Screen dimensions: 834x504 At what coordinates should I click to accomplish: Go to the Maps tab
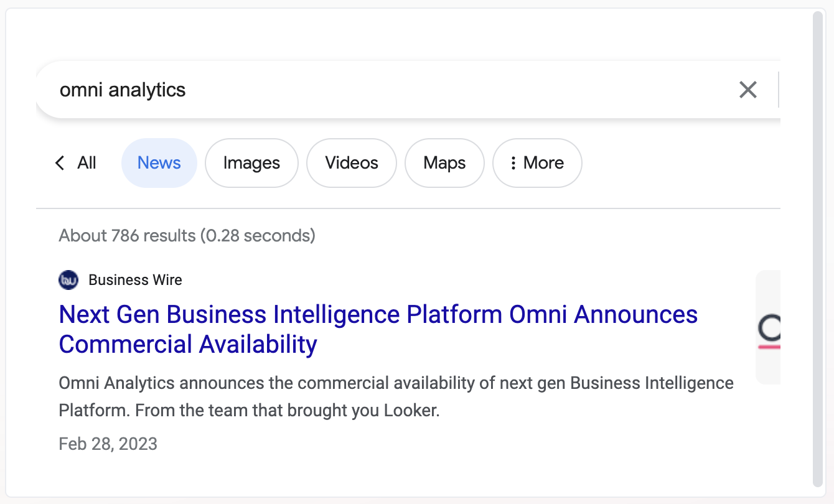(x=444, y=163)
